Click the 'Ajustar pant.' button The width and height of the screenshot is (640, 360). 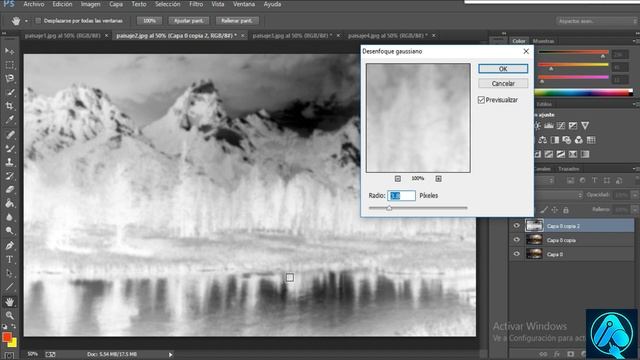(x=188, y=21)
